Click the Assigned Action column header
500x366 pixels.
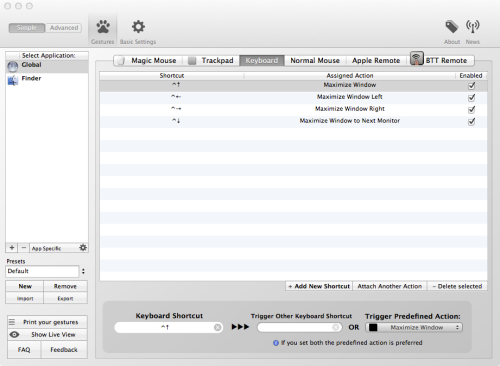tap(350, 76)
